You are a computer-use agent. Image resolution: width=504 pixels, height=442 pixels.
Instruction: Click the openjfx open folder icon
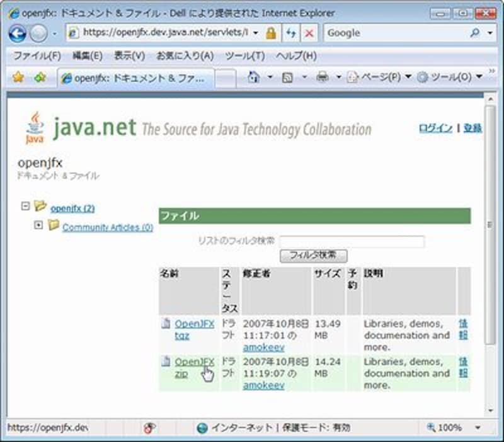click(x=40, y=206)
